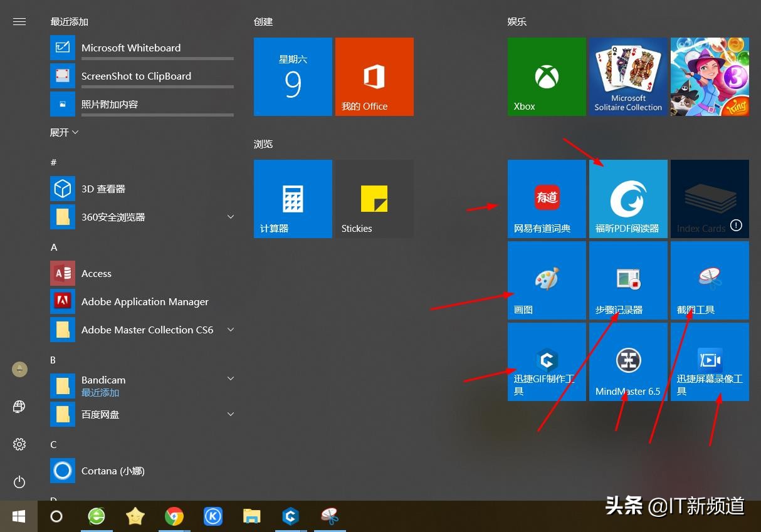Launch 步骤记录器 tile
The height and width of the screenshot is (532, 761).
tap(628, 280)
